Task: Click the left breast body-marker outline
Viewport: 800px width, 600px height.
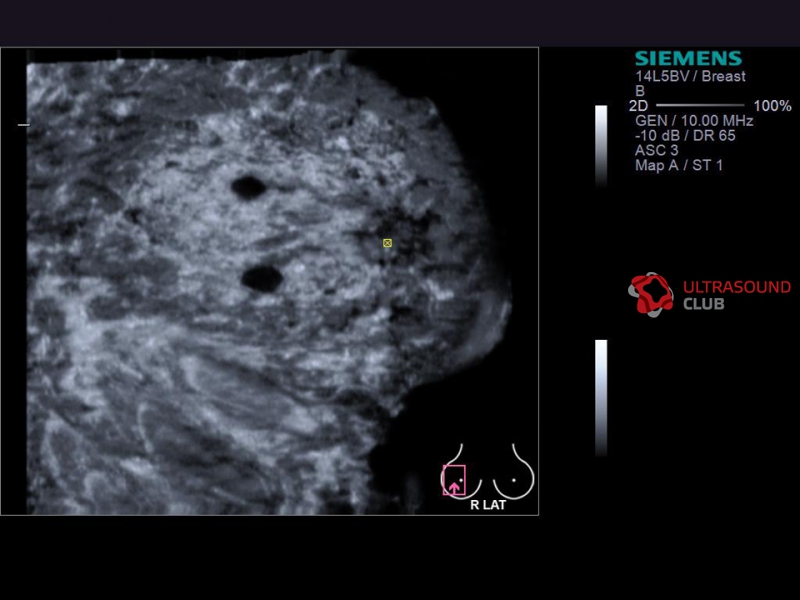Action: 514,471
